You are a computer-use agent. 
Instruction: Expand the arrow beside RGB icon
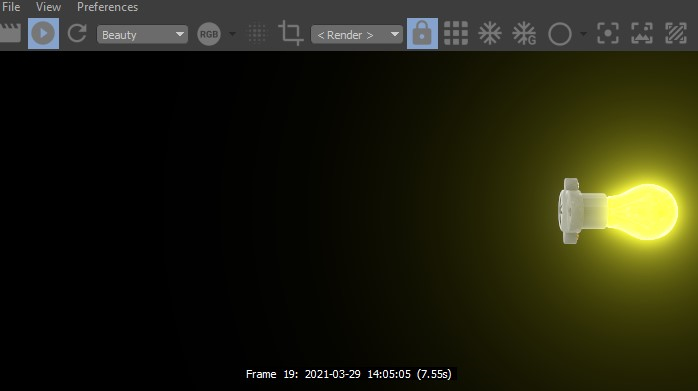(232, 34)
